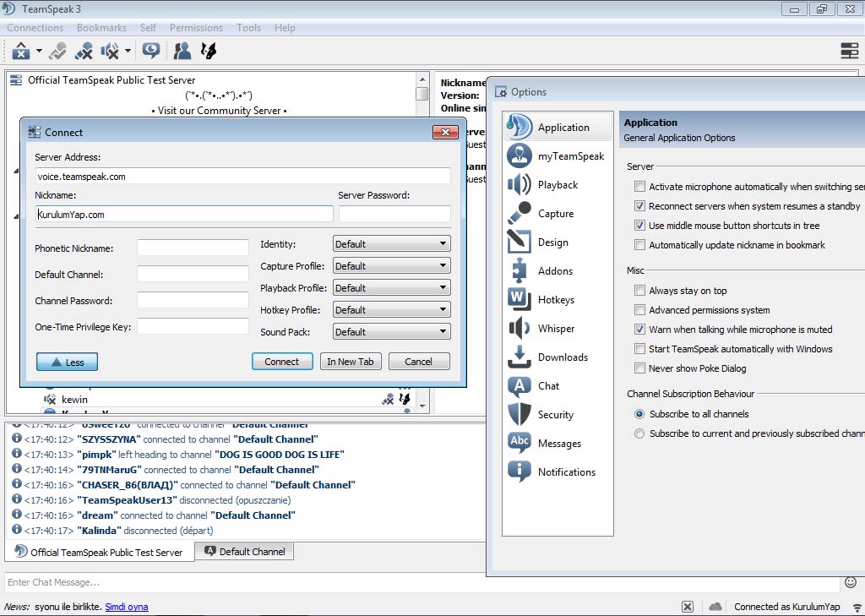Viewport: 865px width, 616px height.
Task: Open the Self menu
Action: 148,28
